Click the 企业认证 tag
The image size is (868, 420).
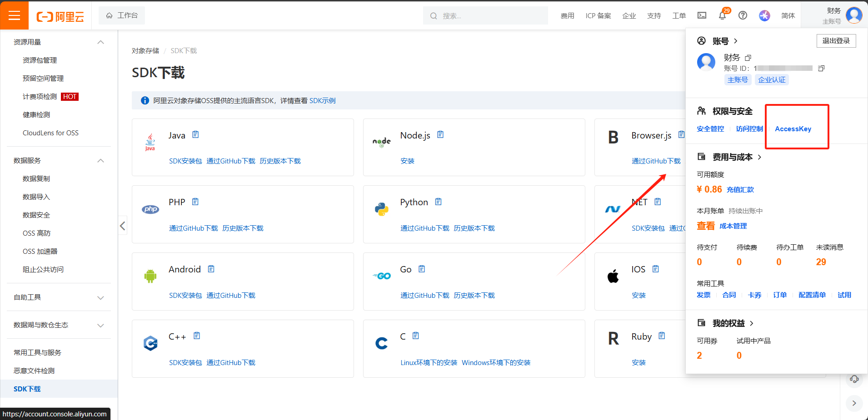point(772,80)
